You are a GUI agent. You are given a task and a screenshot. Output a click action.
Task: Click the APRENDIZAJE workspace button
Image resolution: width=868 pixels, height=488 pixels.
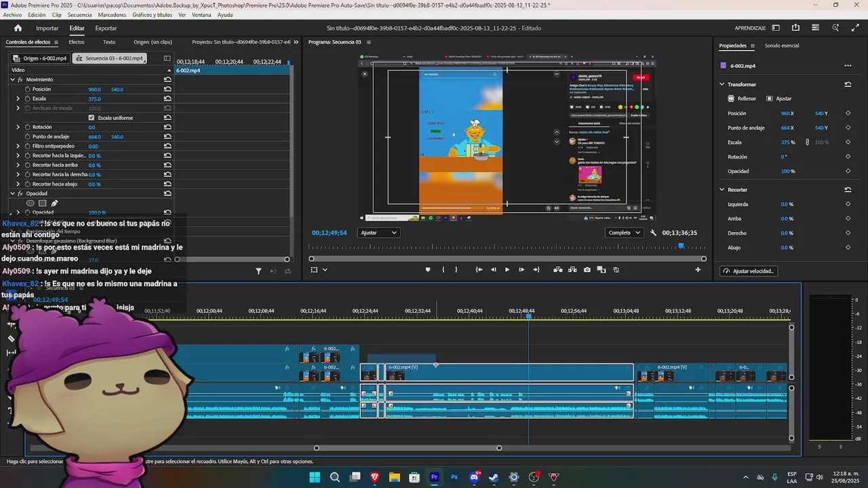point(750,28)
